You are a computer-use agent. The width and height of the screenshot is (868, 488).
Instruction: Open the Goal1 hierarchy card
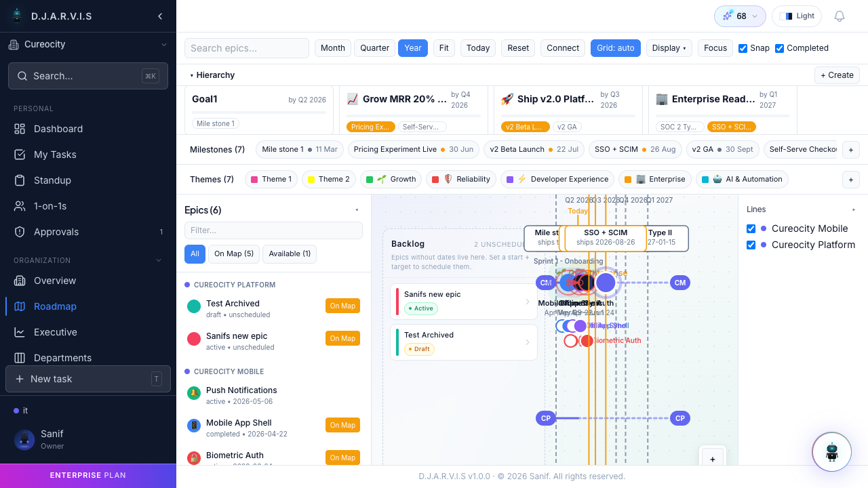[259, 110]
